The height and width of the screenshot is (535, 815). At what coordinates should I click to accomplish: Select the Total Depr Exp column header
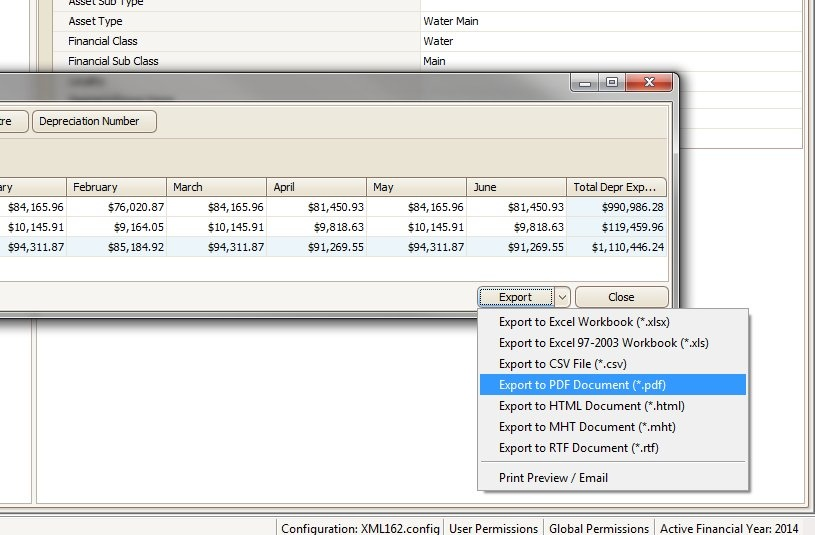point(616,187)
